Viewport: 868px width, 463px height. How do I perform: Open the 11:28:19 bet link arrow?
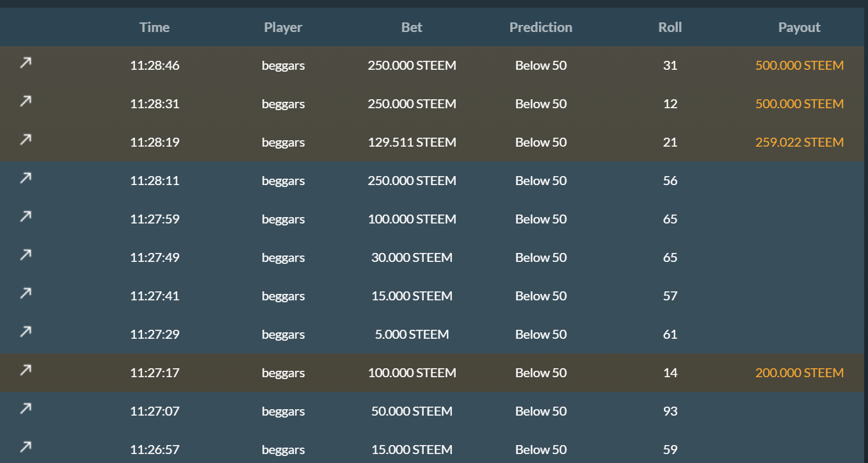click(x=26, y=140)
